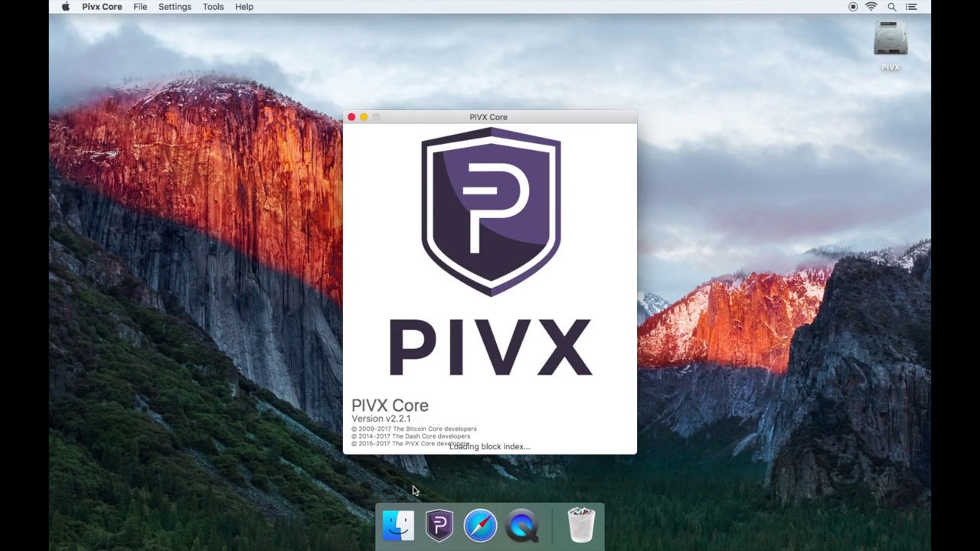The image size is (980, 551).
Task: Select the PIVX disk on desktop
Action: click(x=890, y=46)
